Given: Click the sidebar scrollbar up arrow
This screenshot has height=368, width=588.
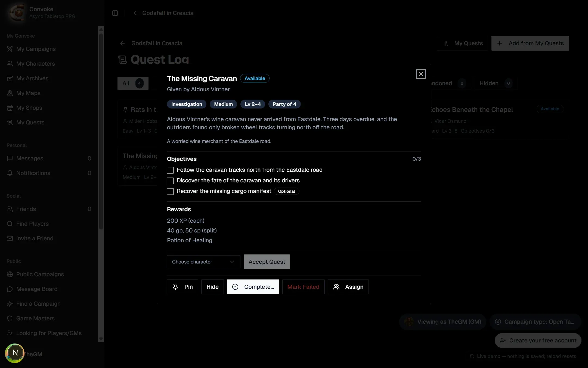Looking at the screenshot, I should coord(101,29).
